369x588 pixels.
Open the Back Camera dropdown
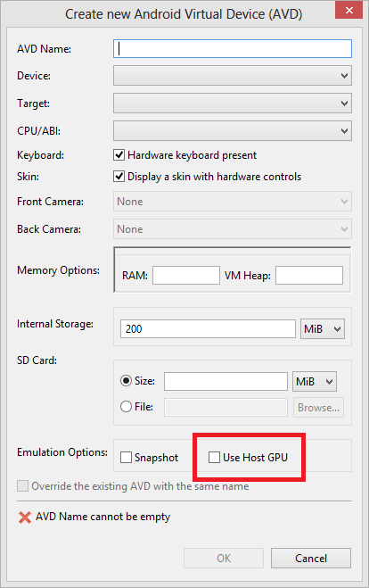coord(233,229)
